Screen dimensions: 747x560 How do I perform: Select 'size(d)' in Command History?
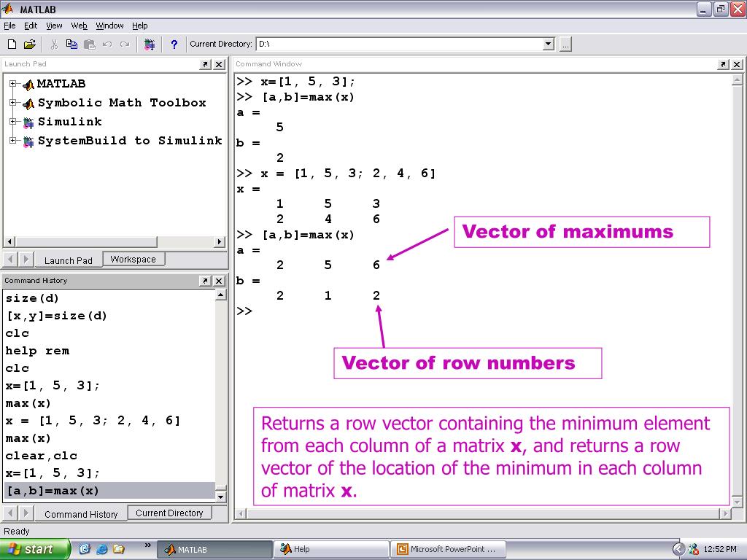(x=32, y=298)
